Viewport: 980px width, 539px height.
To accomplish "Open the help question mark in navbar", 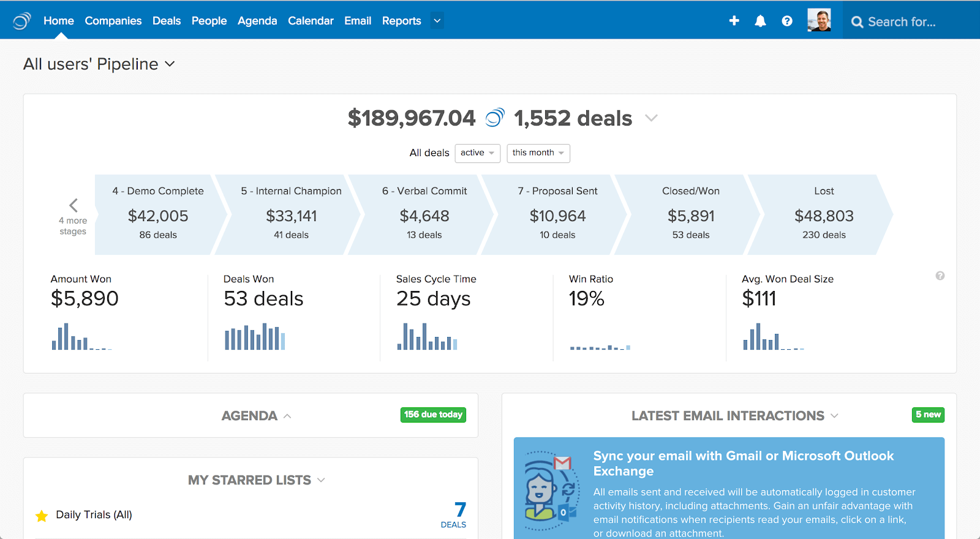I will coord(787,21).
